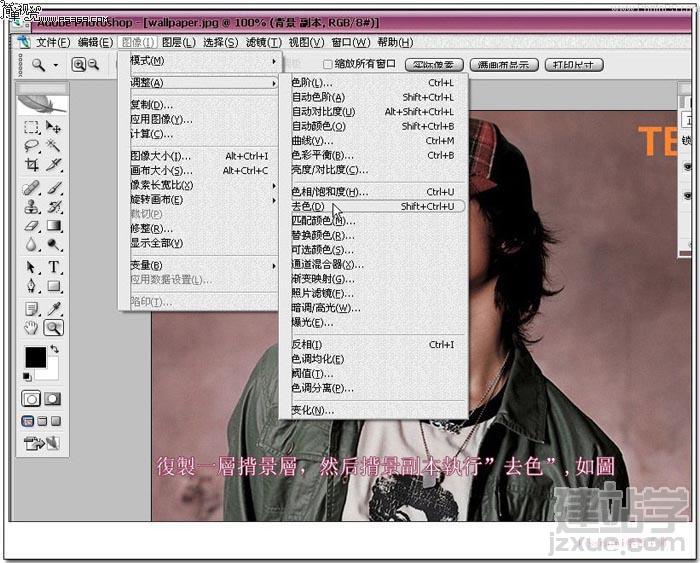Click the black foreground color swatch
The width and height of the screenshot is (700, 563).
click(35, 357)
